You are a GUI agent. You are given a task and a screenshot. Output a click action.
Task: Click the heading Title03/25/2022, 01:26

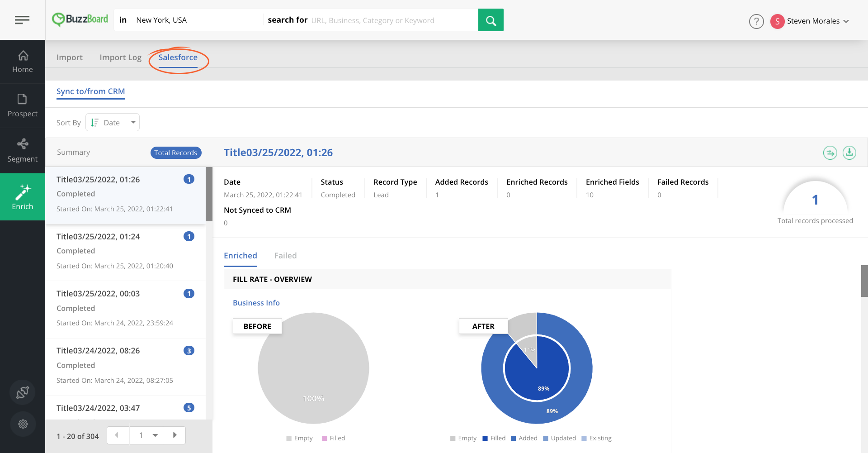[x=278, y=153]
